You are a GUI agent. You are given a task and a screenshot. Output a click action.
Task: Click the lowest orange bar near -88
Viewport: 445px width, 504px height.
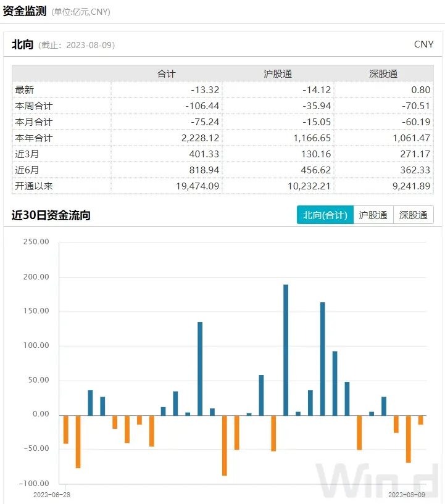click(225, 445)
